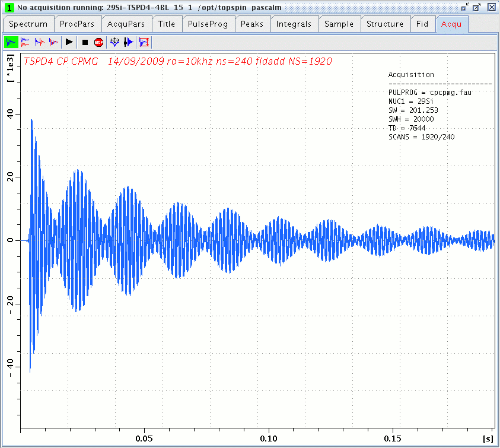
Task: Go to the AcquPars tab
Action: pyautogui.click(x=127, y=24)
